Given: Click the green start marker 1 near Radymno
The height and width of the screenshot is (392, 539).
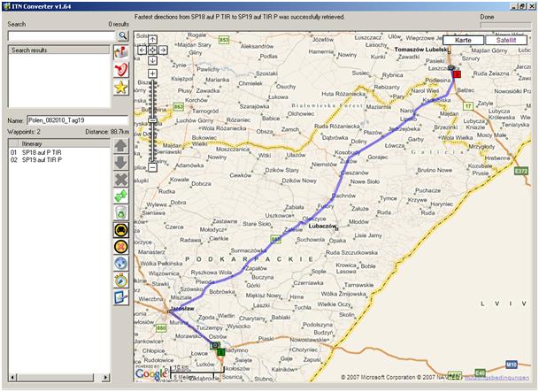Looking at the screenshot, I should pyautogui.click(x=221, y=352).
